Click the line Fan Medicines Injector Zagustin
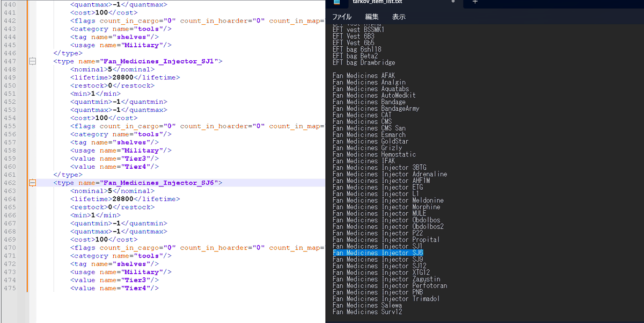This screenshot has width=644, height=323. click(x=386, y=279)
